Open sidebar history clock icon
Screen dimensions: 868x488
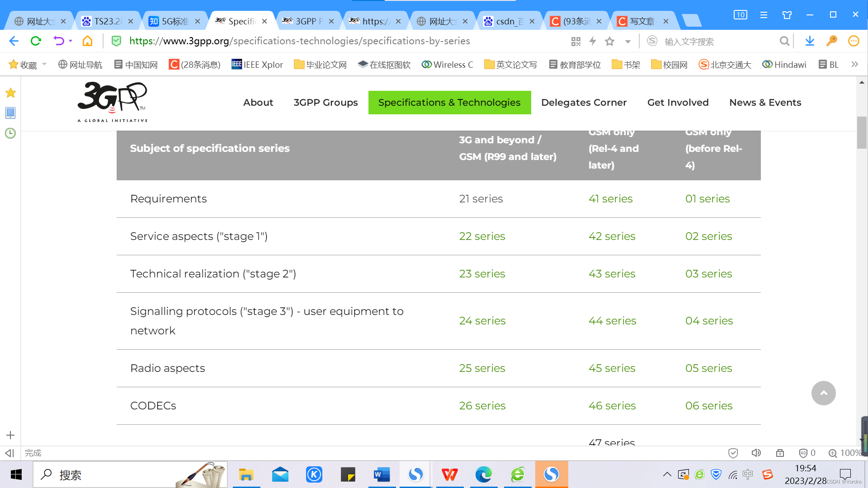[x=10, y=133]
